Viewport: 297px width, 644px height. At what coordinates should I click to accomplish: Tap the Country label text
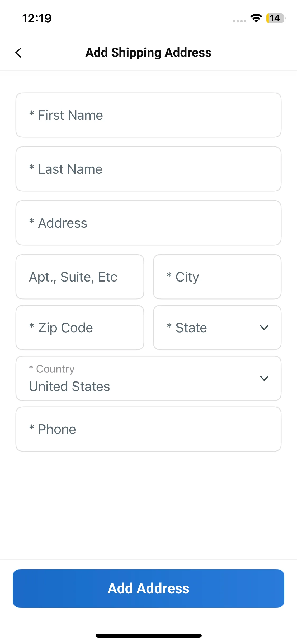coord(55,369)
